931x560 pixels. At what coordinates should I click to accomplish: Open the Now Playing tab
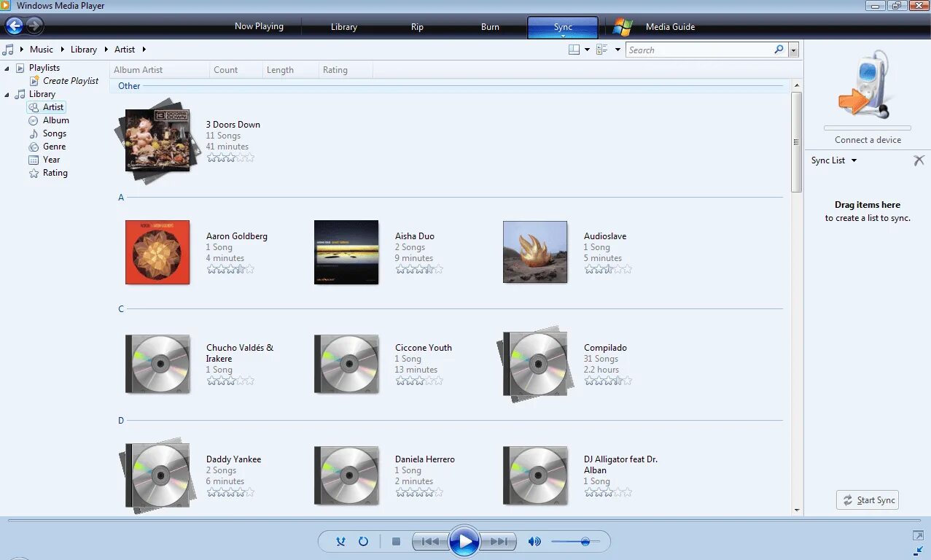[259, 26]
